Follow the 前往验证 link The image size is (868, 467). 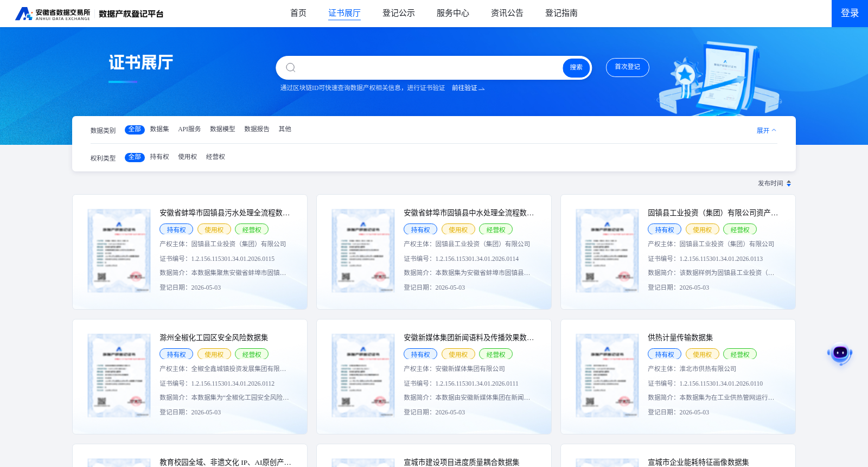click(x=468, y=88)
